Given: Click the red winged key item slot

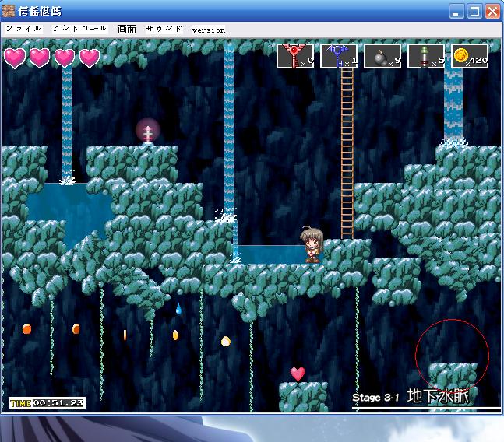Looking at the screenshot, I should (295, 56).
